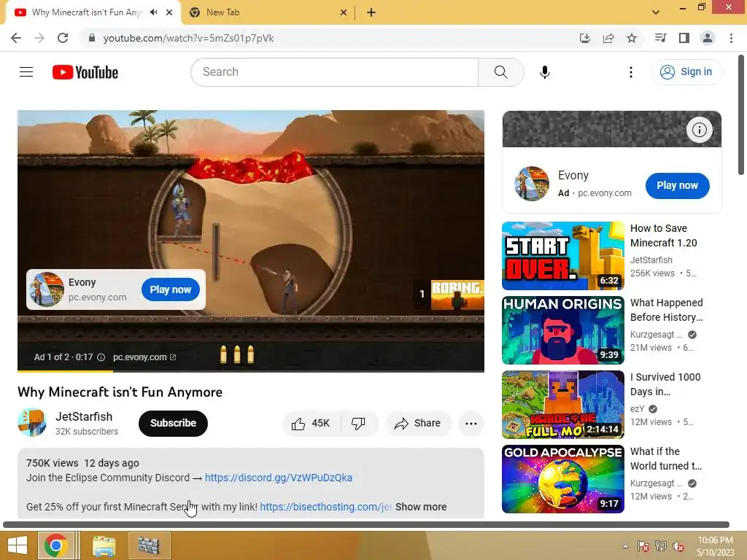
Task: Open Chrome tab search chevron
Action: pyautogui.click(x=656, y=12)
